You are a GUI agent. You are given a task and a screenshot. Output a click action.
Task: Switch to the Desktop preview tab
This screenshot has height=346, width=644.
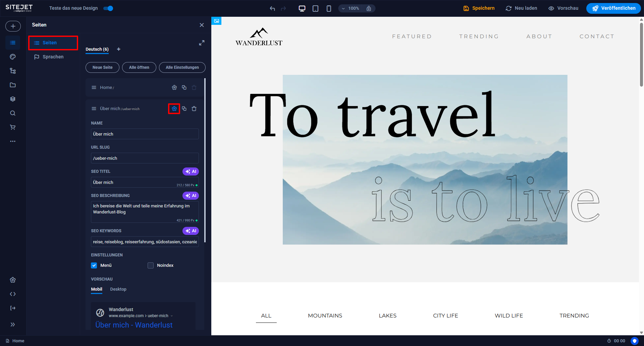click(x=118, y=289)
